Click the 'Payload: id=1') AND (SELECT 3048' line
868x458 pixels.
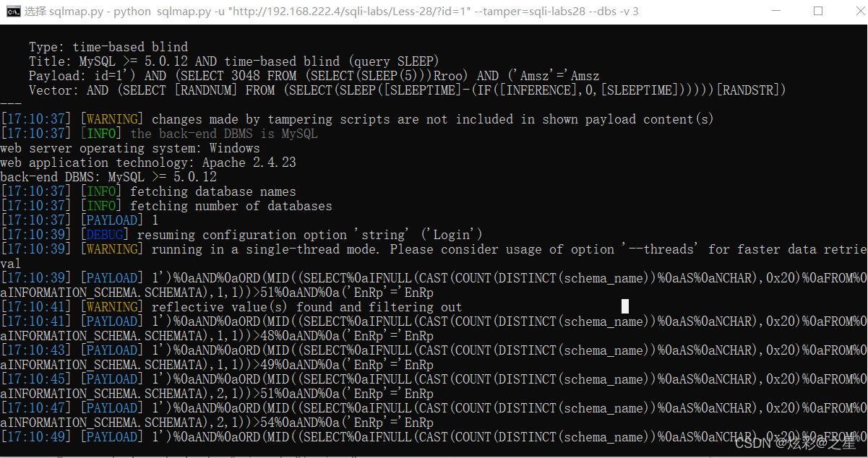[x=314, y=76]
